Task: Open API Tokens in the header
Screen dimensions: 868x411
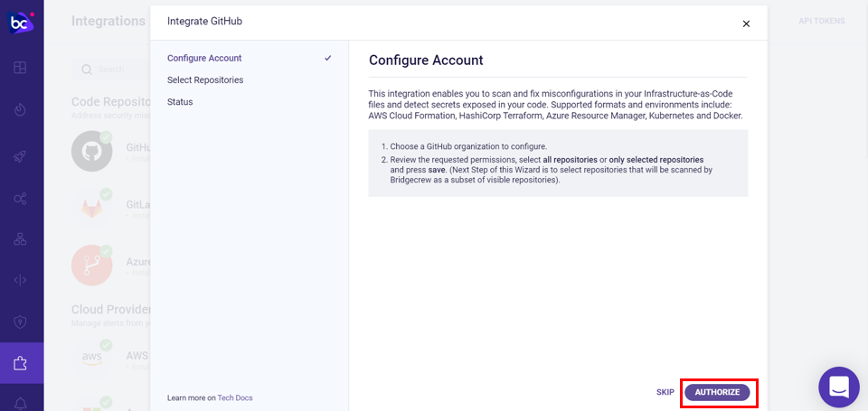Action: [822, 21]
